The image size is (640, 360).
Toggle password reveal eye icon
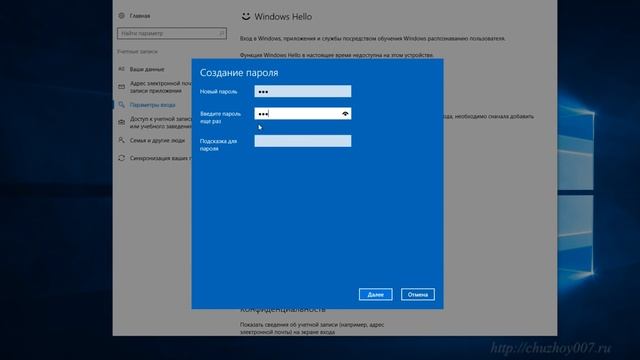(x=345, y=113)
